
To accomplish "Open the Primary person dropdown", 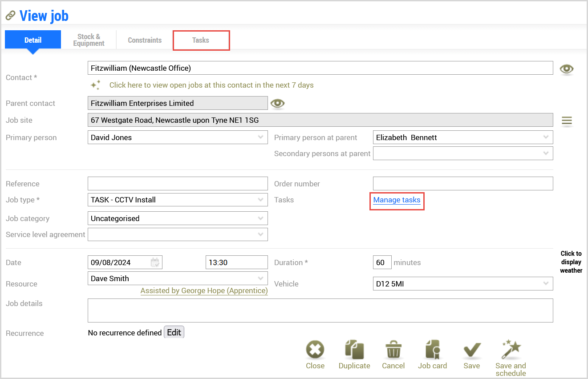I will tap(261, 137).
